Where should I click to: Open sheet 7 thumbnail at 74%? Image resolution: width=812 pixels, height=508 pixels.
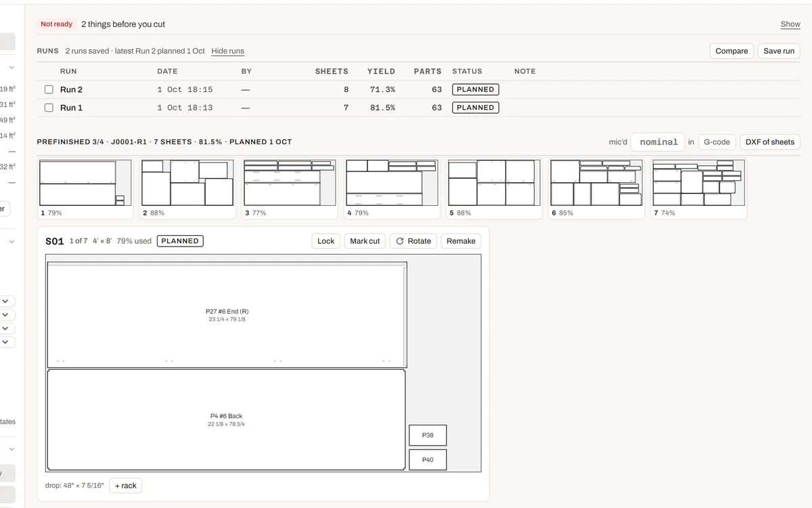click(698, 188)
